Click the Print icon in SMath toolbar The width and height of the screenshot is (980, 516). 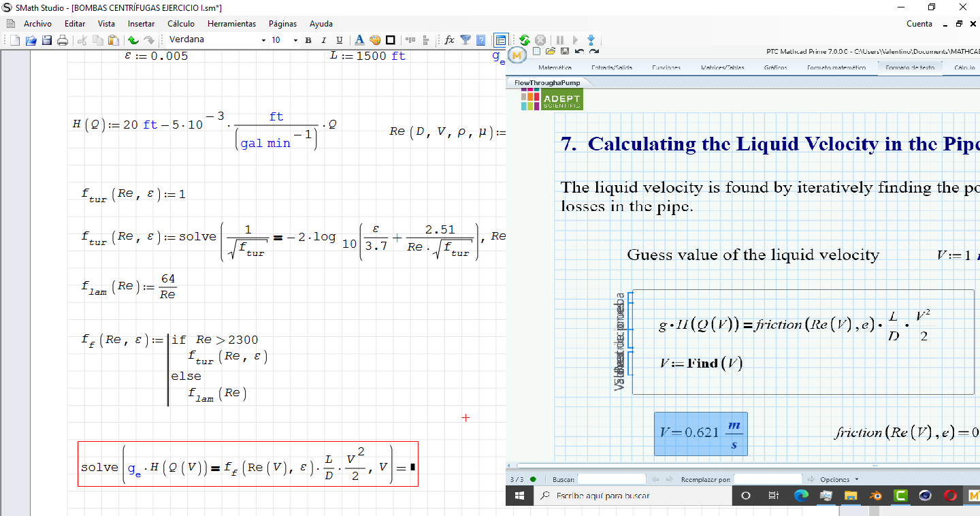tap(63, 40)
